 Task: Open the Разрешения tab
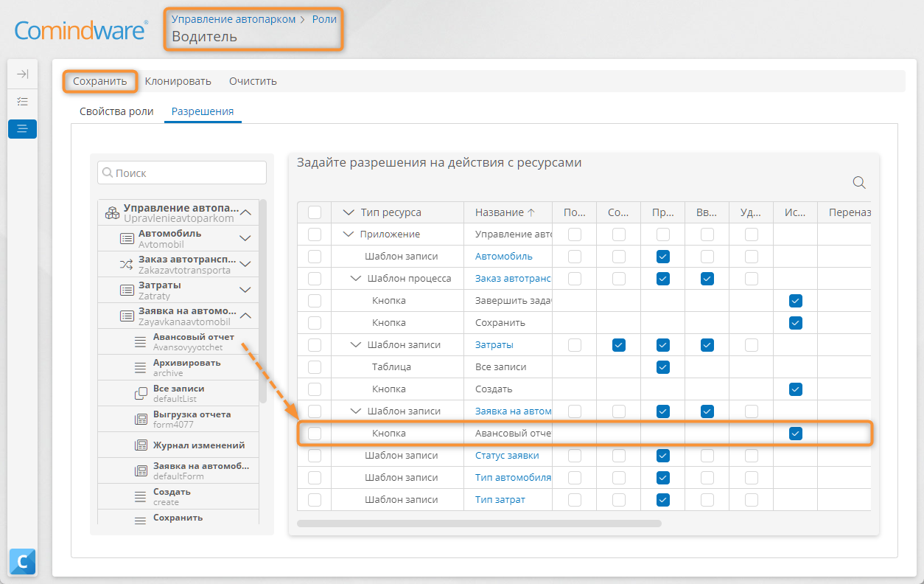point(203,111)
